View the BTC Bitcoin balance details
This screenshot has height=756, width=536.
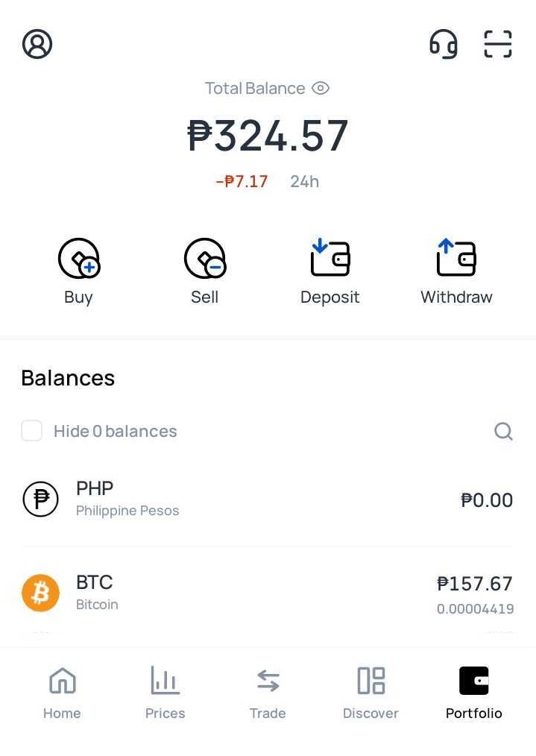click(268, 592)
